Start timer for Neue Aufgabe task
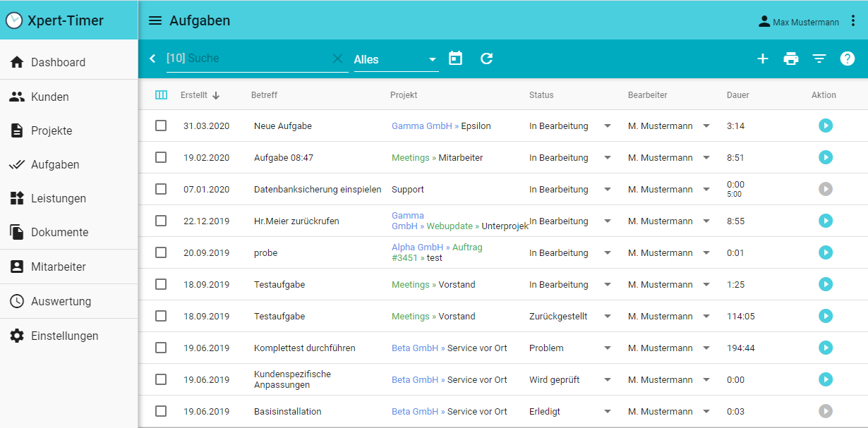This screenshot has height=428, width=868. [x=826, y=126]
